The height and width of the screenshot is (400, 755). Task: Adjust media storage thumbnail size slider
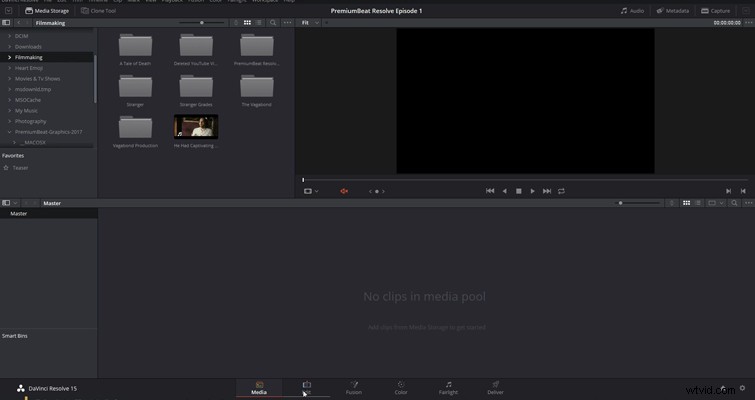pyautogui.click(x=202, y=23)
